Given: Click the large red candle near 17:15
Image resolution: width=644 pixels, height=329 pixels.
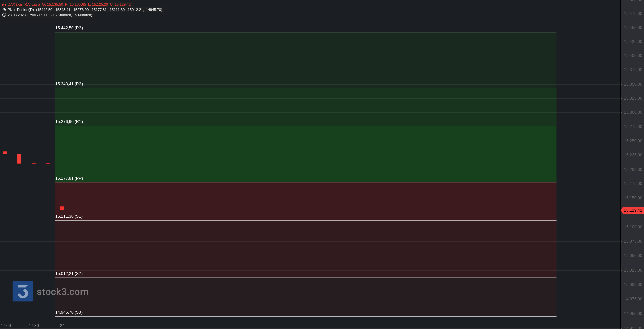Looking at the screenshot, I should point(19,159).
